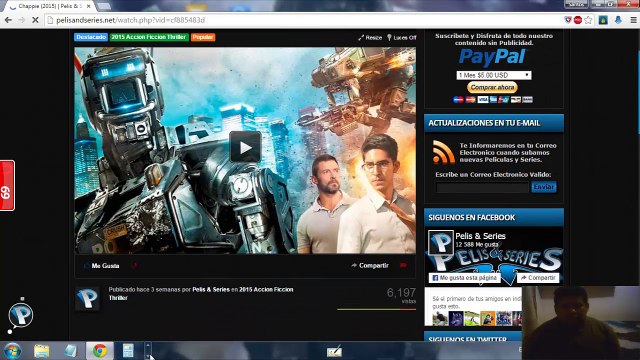This screenshot has width=640, height=360.
Task: Open the Chrome hamburger menu
Action: [633, 20]
